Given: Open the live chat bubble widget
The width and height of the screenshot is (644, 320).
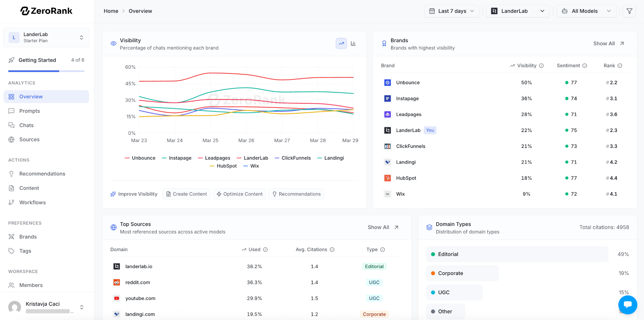Looking at the screenshot, I should pyautogui.click(x=628, y=305).
